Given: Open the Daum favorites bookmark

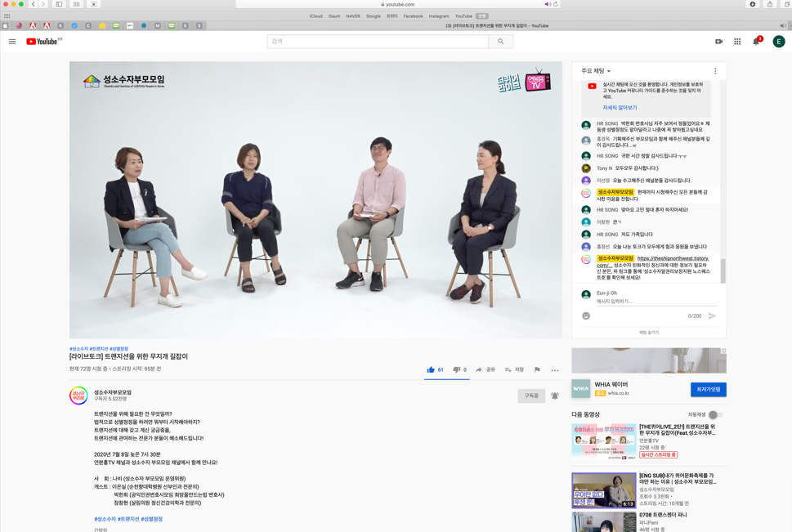Looking at the screenshot, I should click(333, 16).
